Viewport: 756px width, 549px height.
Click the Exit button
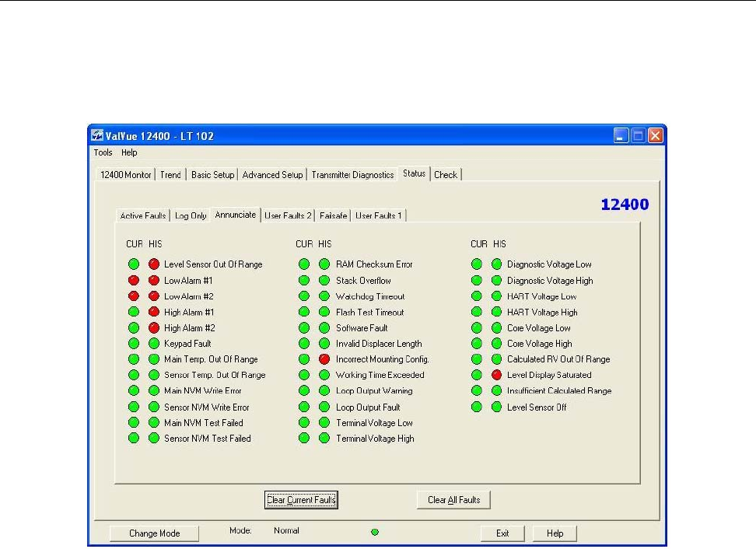click(x=502, y=533)
